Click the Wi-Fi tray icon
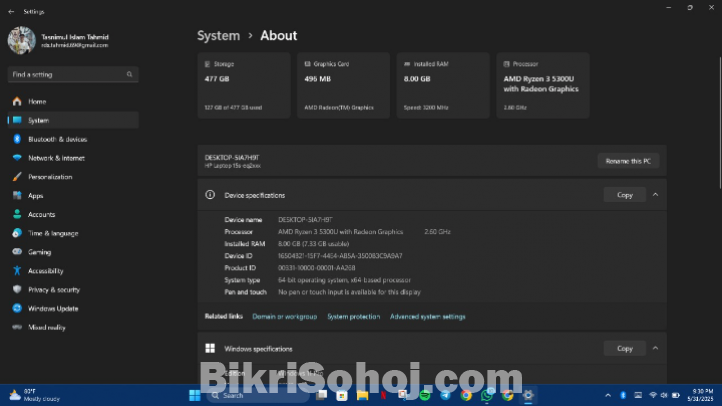The width and height of the screenshot is (722, 406). point(653,395)
